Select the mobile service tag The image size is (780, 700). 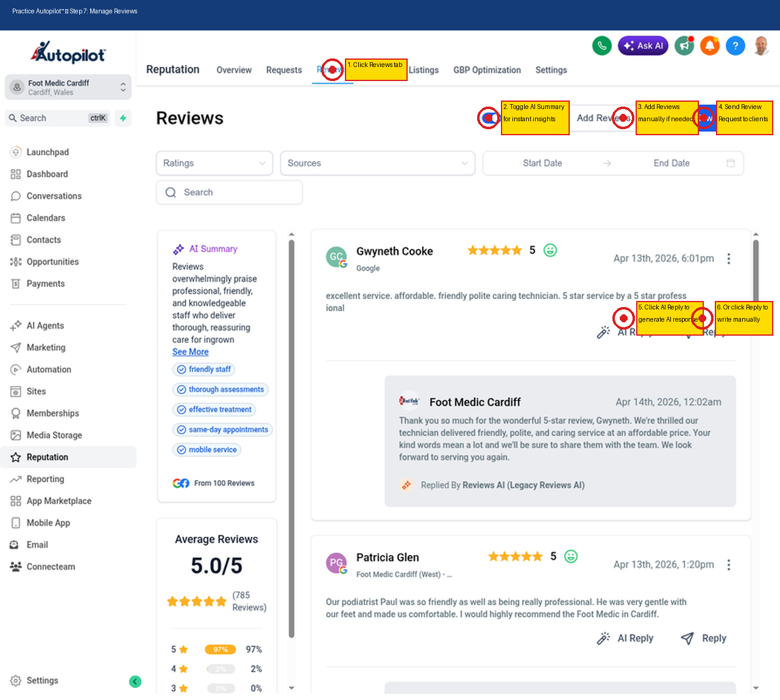pyautogui.click(x=207, y=450)
